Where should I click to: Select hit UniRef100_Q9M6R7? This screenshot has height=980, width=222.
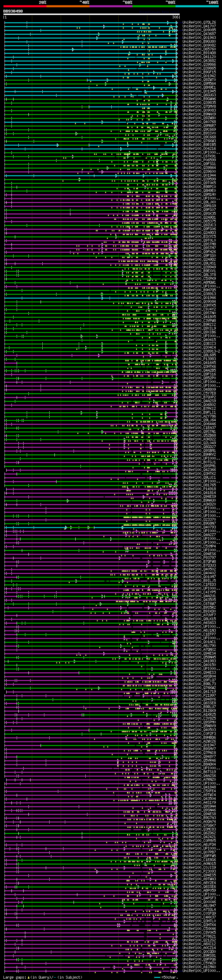pos(199,125)
